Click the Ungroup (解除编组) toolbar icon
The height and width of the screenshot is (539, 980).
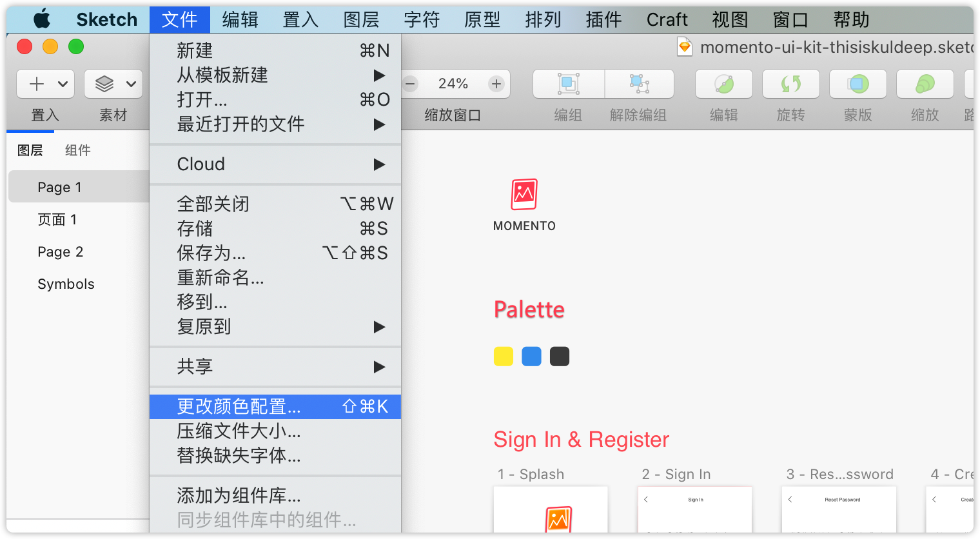pos(639,84)
